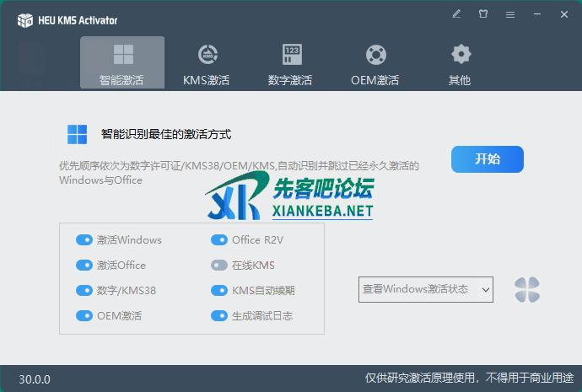582x392 pixels.
Task: Click the OEM激活 lifebuoy icon
Action: [375, 55]
